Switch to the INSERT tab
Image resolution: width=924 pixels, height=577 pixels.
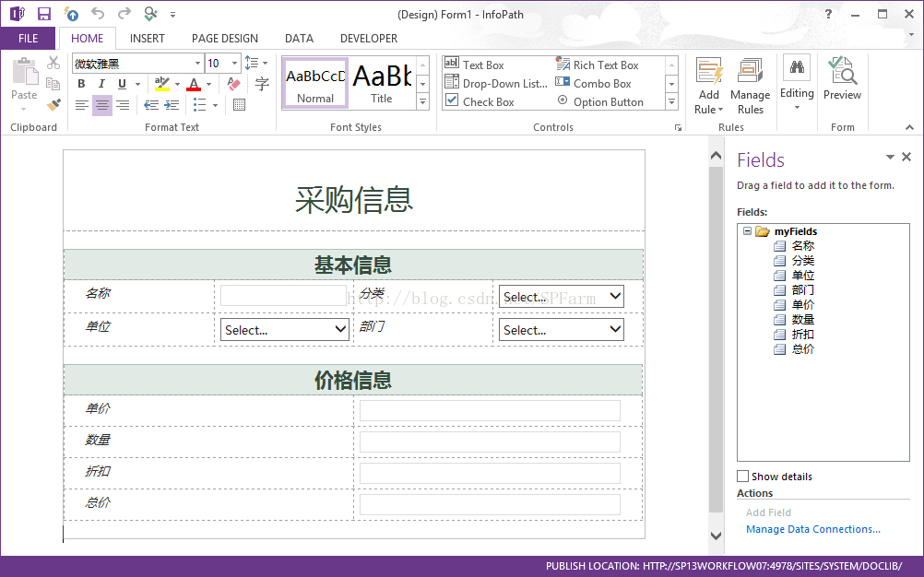tap(148, 39)
